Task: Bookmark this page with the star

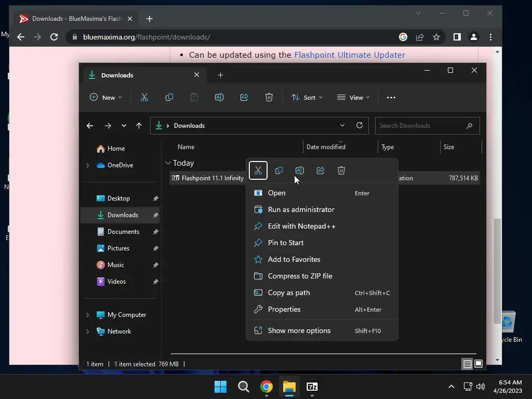Action: 436,37
